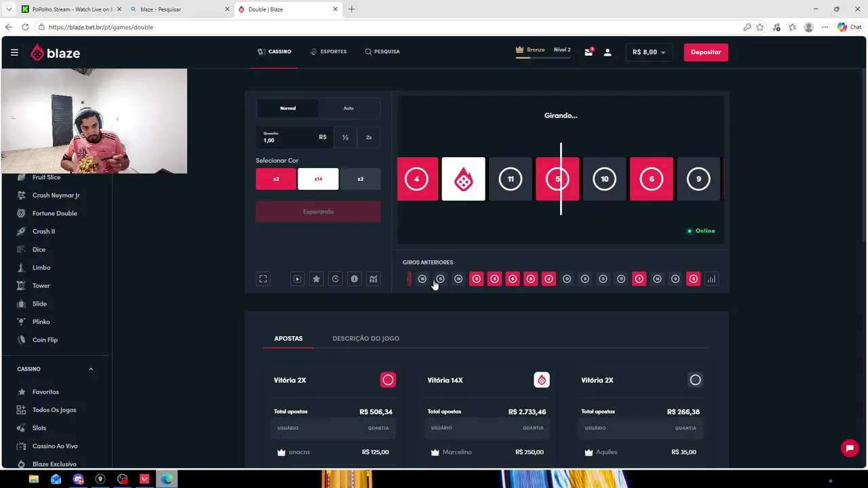
Task: Open the messages inbox icon
Action: coord(589,52)
